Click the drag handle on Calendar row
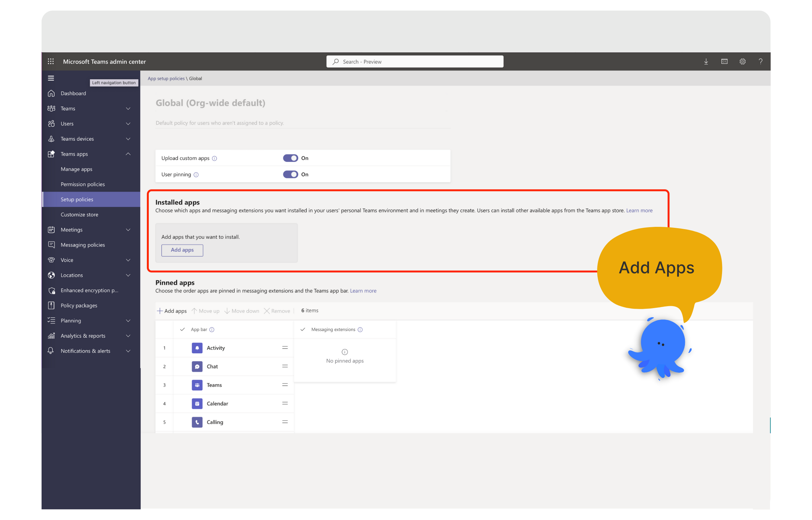This screenshot has height=520, width=812. point(285,403)
